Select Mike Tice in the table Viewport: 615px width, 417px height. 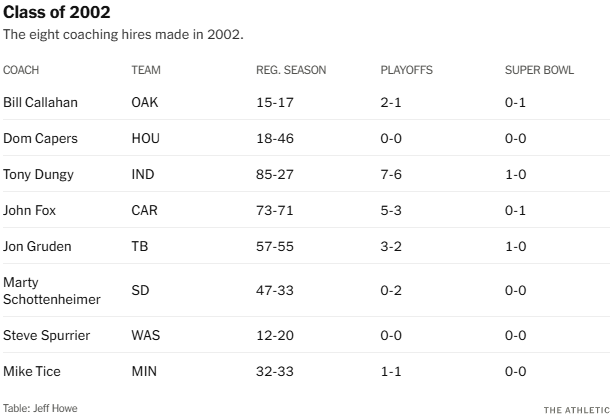coord(31,371)
